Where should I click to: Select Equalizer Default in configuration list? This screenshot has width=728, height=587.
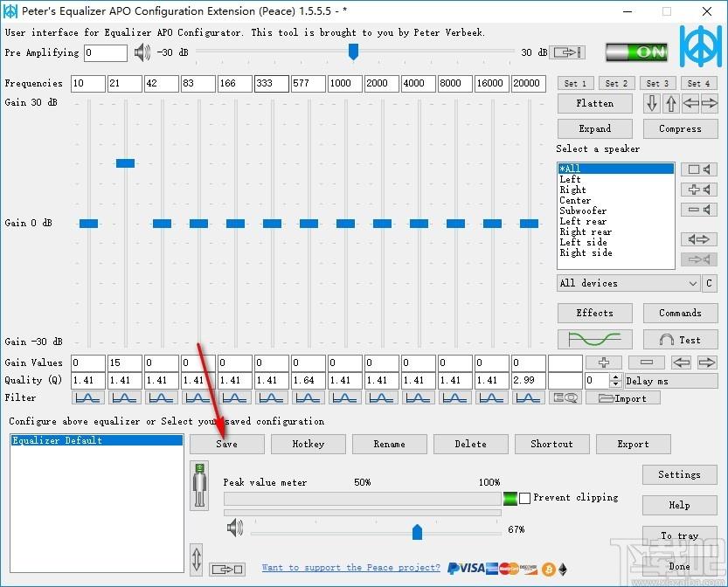click(96, 440)
